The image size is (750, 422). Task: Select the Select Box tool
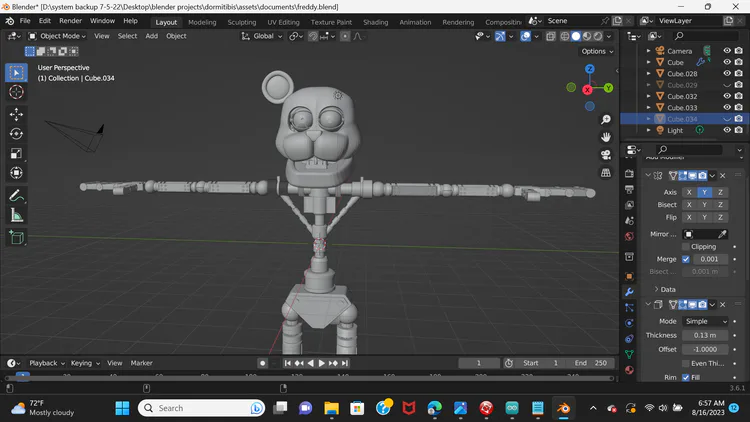[x=16, y=73]
